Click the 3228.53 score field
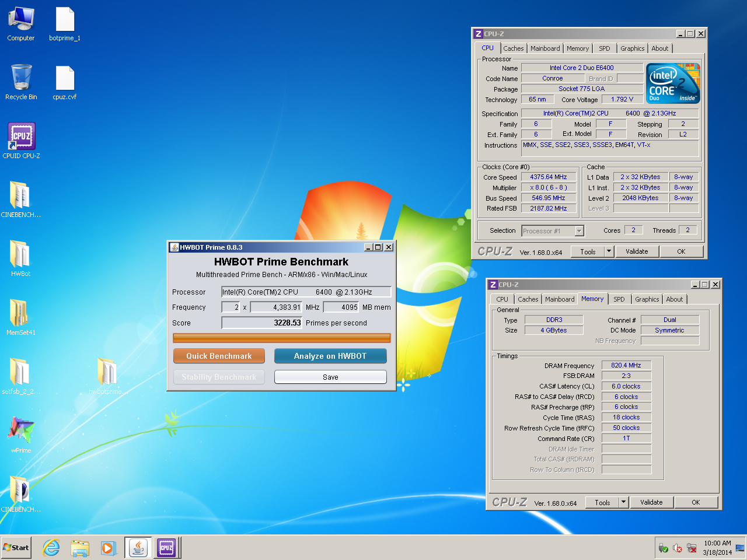 261,323
